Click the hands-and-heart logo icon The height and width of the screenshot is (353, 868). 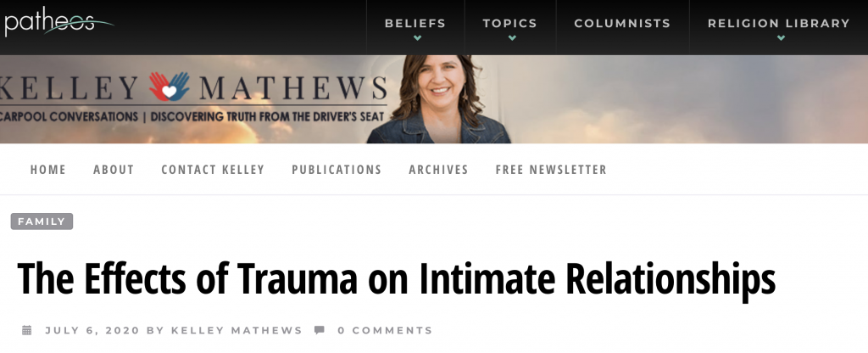coord(169,87)
